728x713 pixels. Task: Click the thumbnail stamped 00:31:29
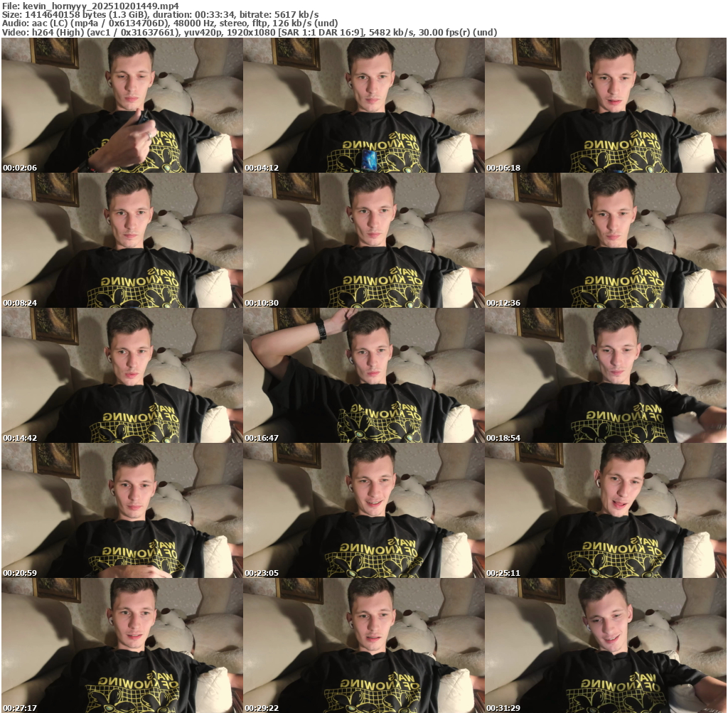(606, 645)
